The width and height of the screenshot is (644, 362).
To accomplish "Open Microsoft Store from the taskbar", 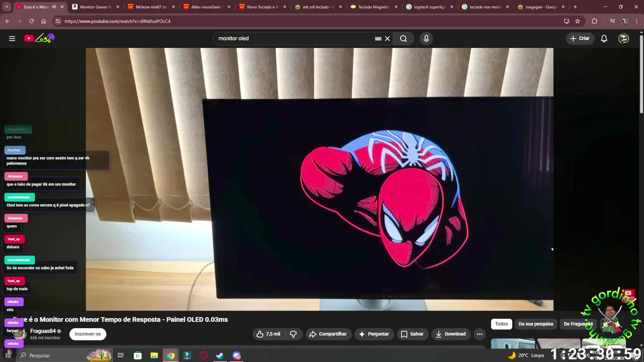I will [137, 355].
